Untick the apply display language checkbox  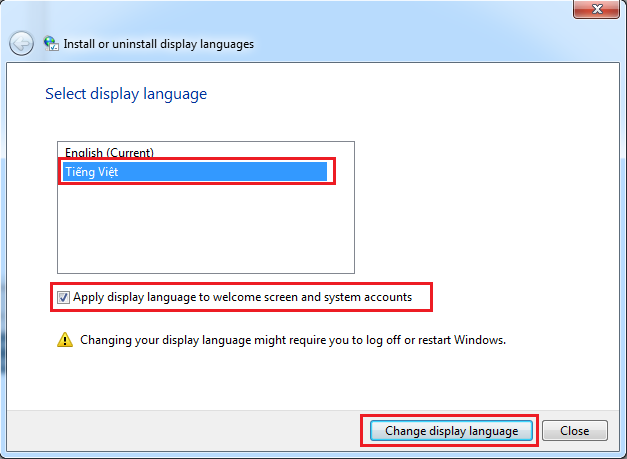click(65, 297)
